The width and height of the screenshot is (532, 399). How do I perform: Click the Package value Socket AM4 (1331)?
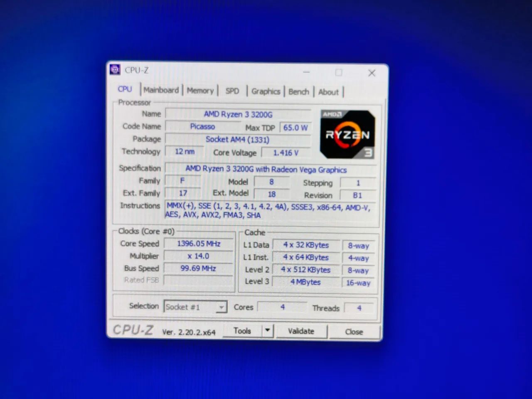(238, 140)
